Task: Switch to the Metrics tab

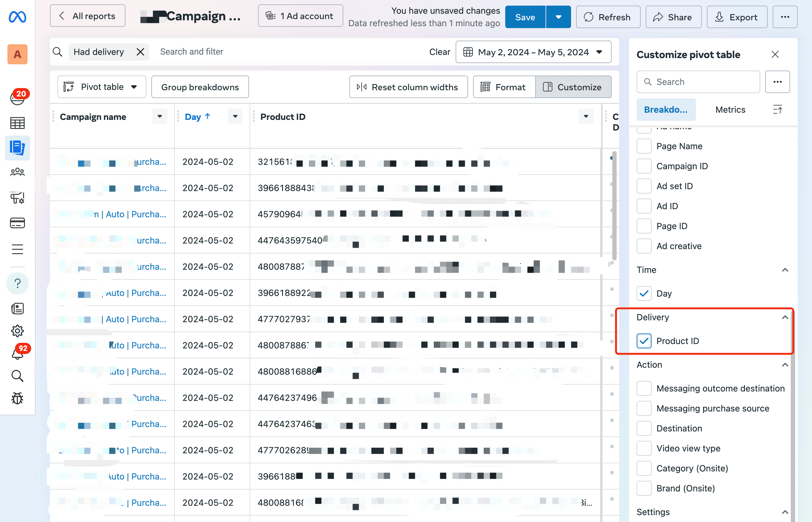Action: (x=730, y=110)
